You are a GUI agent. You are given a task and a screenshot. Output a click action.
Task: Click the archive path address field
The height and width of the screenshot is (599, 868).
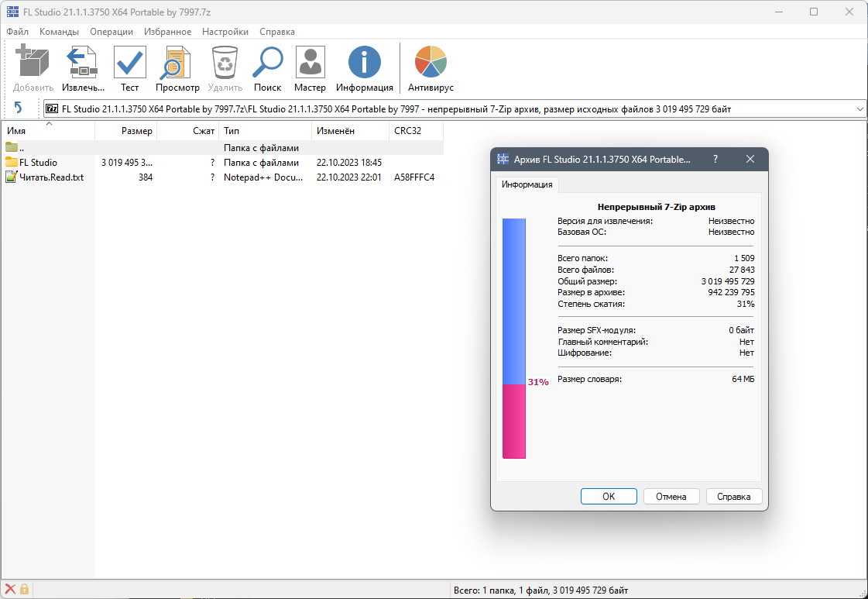454,109
